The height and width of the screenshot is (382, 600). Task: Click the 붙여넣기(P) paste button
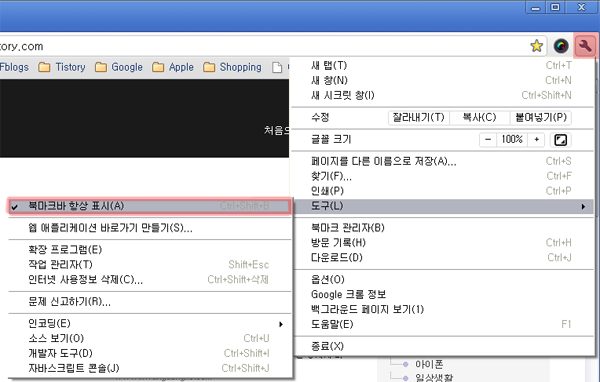click(x=541, y=118)
